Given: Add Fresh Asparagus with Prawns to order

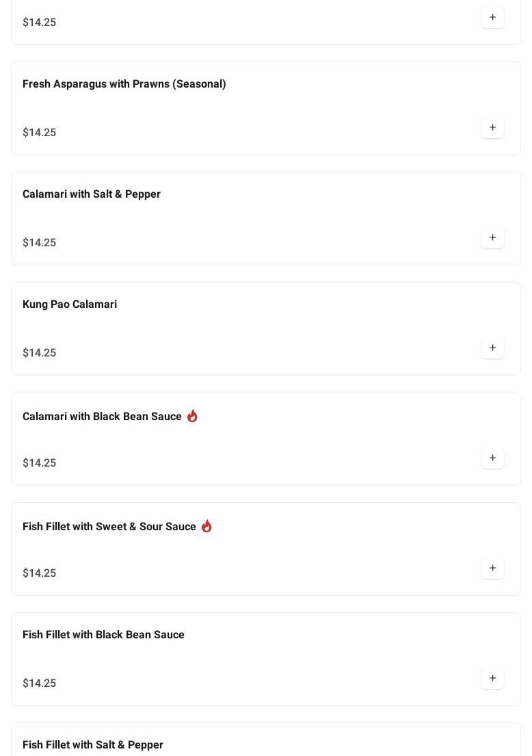Looking at the screenshot, I should tap(492, 127).
